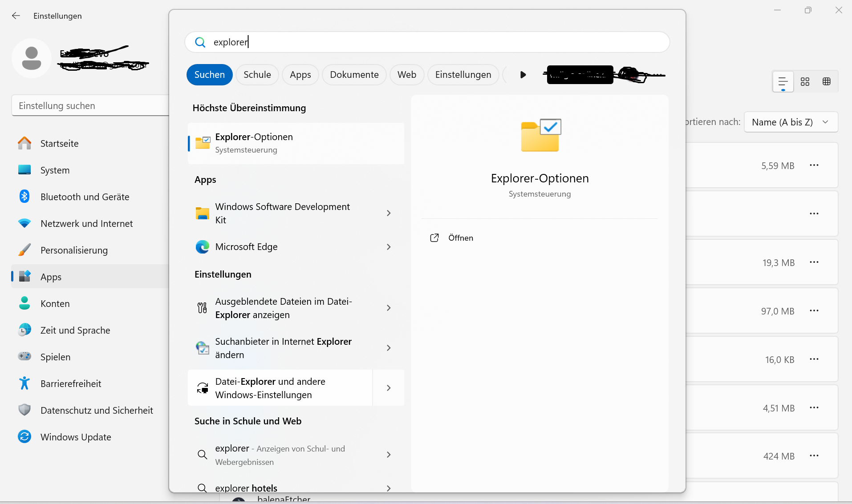
Task: Click the more filters play arrow
Action: tap(523, 75)
